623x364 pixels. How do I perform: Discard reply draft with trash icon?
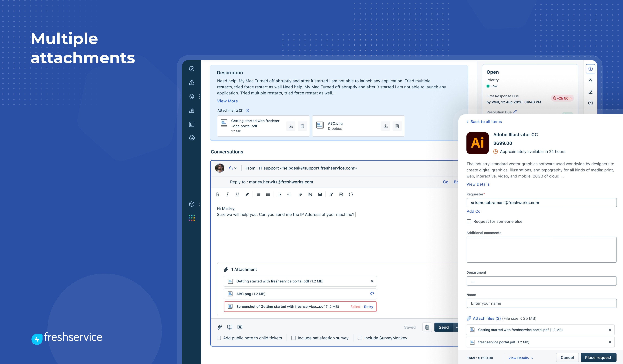[x=427, y=327]
